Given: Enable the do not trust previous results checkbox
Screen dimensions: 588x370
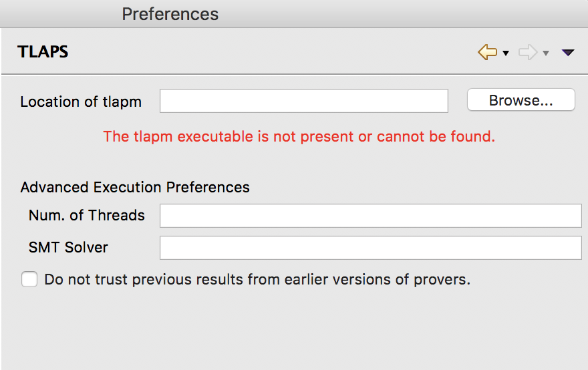Looking at the screenshot, I should (29, 279).
